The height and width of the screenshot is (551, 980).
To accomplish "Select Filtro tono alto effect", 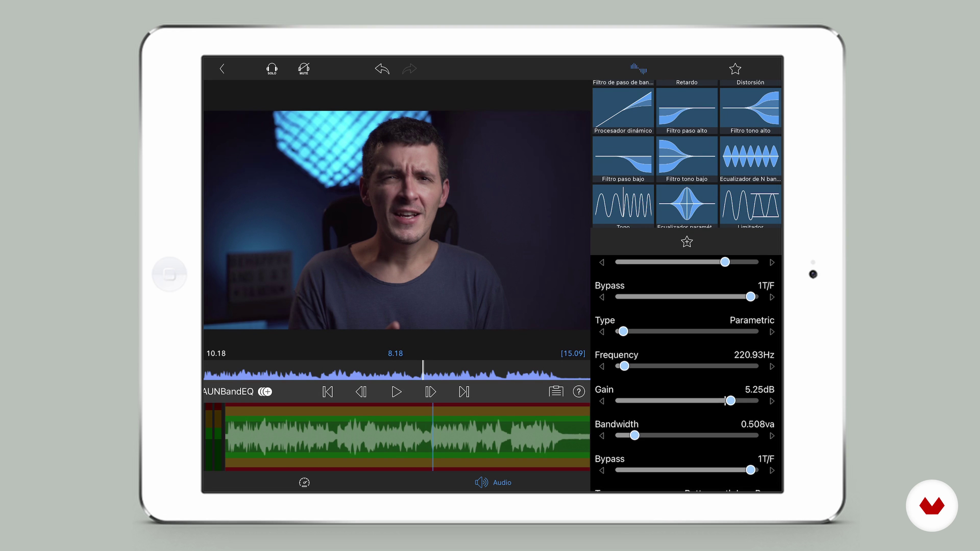I will 750,111.
